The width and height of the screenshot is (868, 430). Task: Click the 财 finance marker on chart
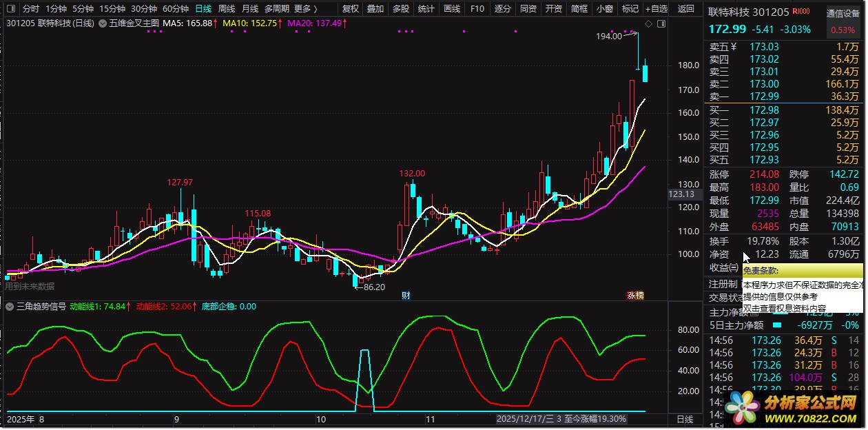pos(406,296)
